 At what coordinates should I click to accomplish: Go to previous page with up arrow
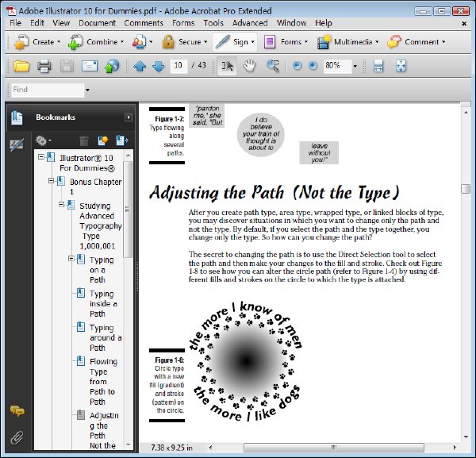(140, 66)
